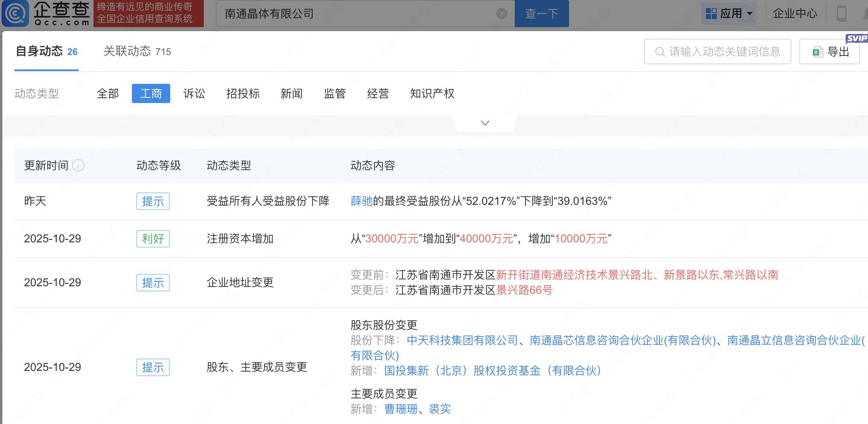The width and height of the screenshot is (868, 424).
Task: Filter by 知识产权 dynamic type
Action: click(x=432, y=93)
